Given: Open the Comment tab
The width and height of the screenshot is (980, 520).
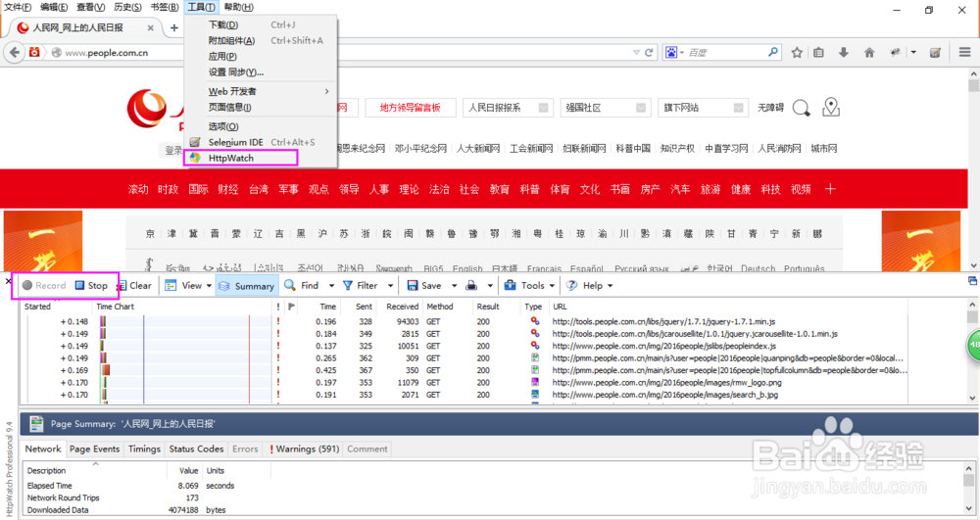Looking at the screenshot, I should [x=367, y=449].
